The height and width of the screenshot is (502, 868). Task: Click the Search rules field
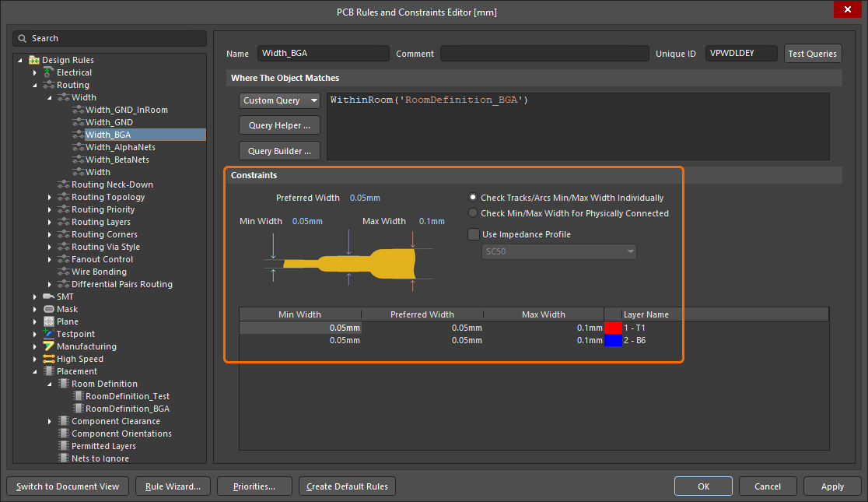[x=110, y=38]
